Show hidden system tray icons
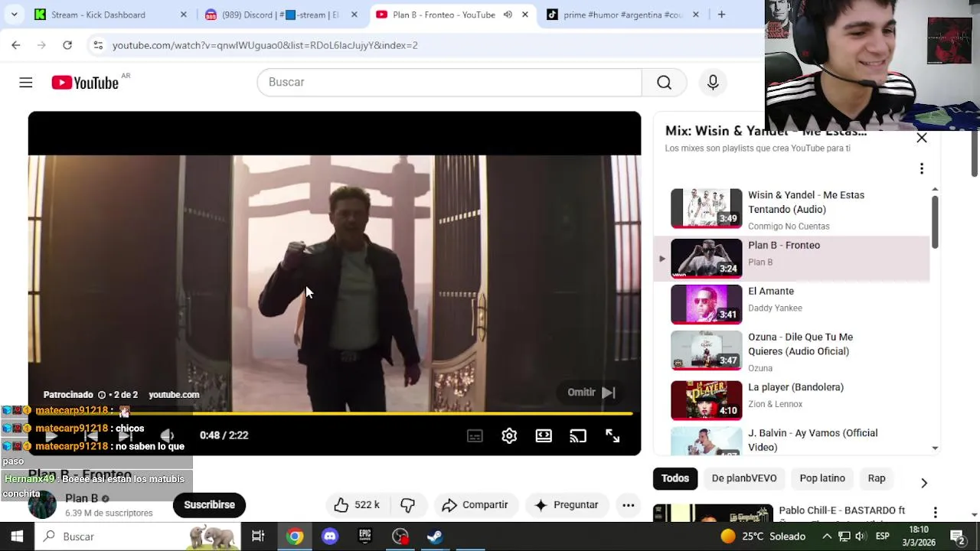980x551 pixels. [827, 536]
